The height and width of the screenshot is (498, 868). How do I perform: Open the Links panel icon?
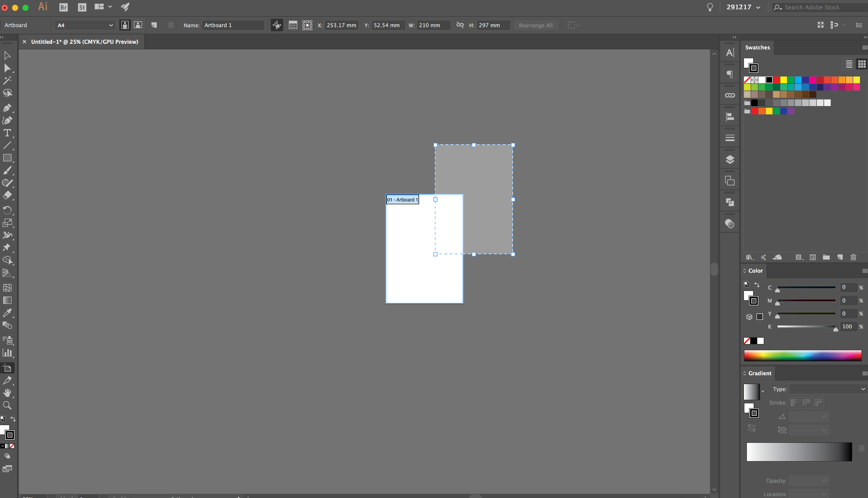click(x=730, y=95)
